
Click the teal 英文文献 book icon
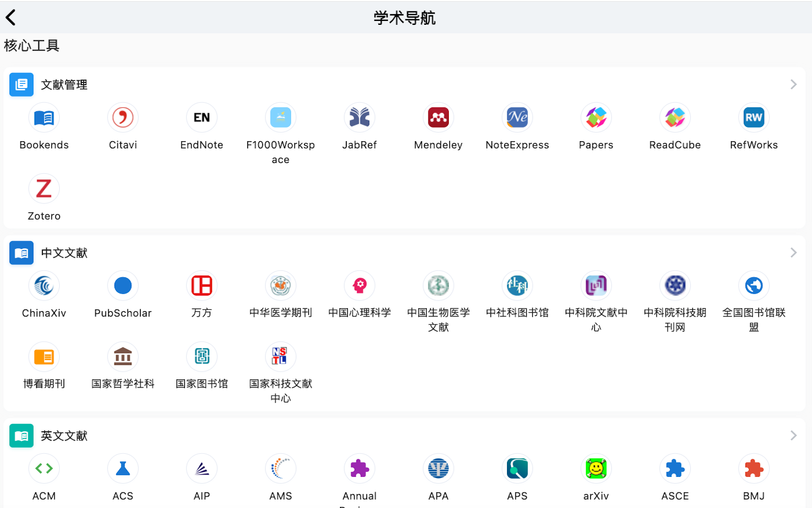(21, 436)
